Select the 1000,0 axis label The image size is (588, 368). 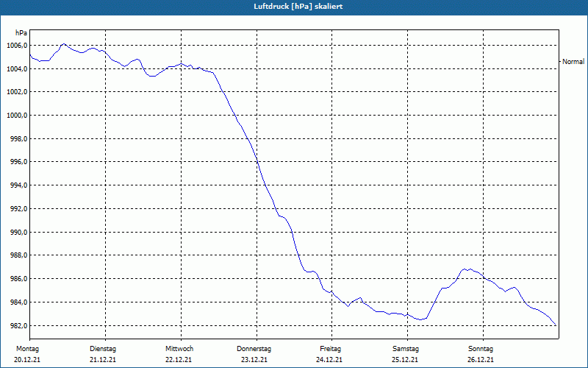pyautogui.click(x=17, y=116)
